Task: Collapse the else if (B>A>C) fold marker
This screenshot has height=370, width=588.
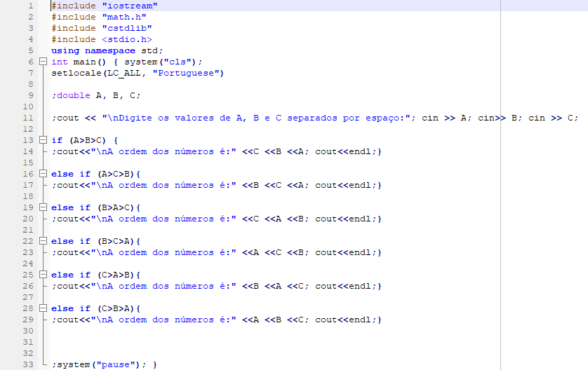Action: click(43, 207)
